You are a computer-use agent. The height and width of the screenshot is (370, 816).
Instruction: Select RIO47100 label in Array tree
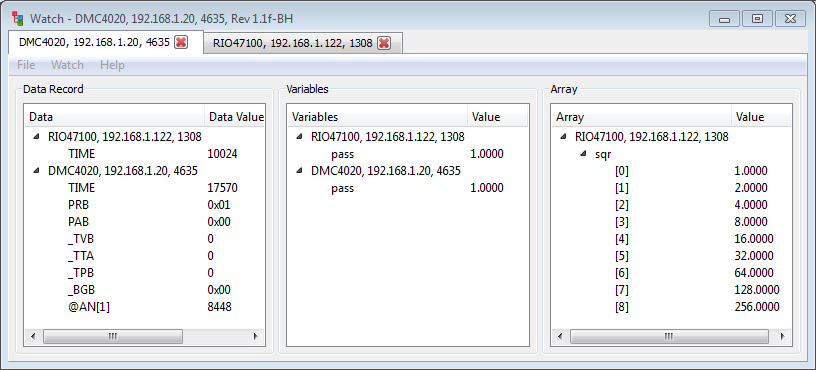coord(652,137)
